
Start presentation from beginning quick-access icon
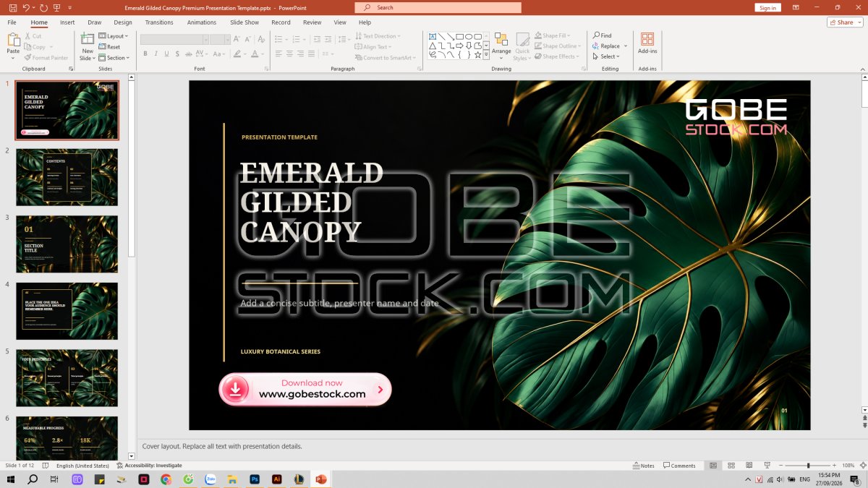[57, 7]
